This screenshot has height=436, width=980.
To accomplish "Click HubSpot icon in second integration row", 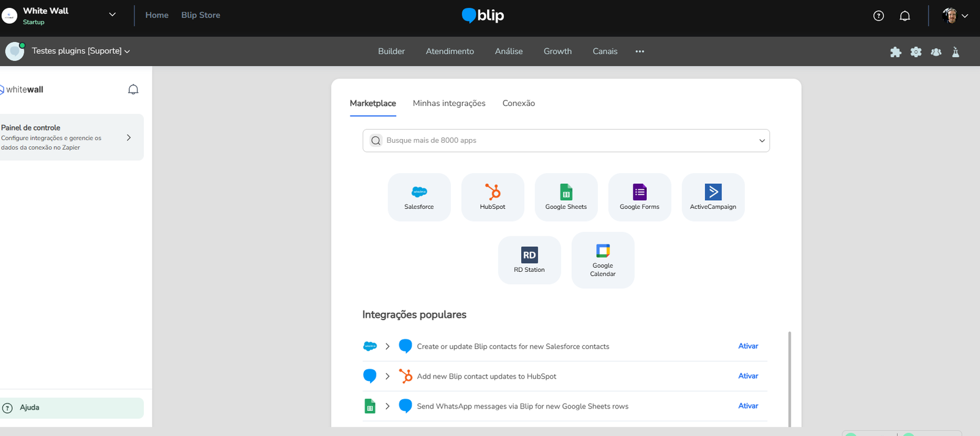I will [405, 376].
